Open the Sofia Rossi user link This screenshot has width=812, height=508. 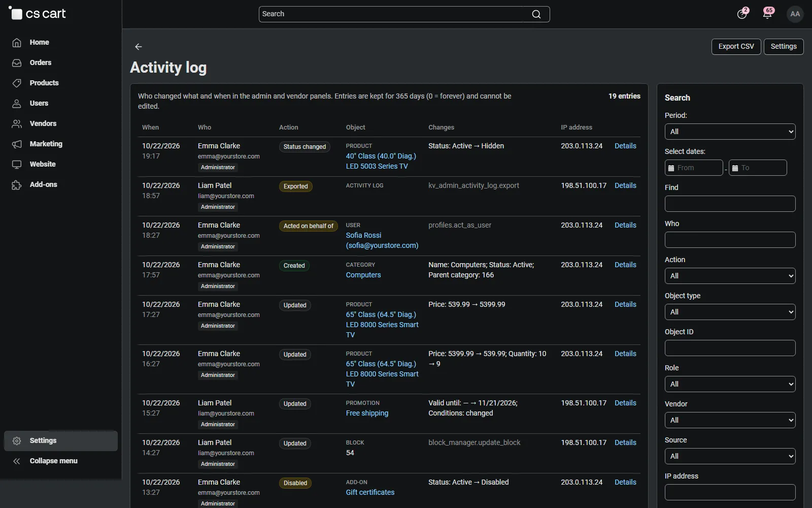coord(382,240)
